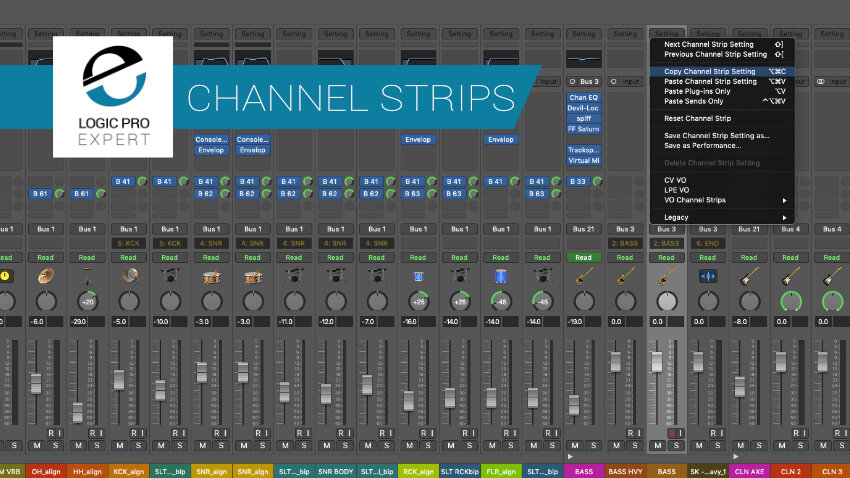Solo the BASS HVY channel
This screenshot has height=478, width=850.
pyautogui.click(x=635, y=445)
